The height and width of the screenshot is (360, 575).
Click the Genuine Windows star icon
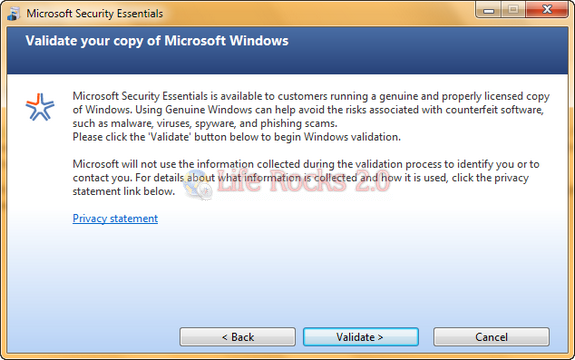[x=40, y=107]
